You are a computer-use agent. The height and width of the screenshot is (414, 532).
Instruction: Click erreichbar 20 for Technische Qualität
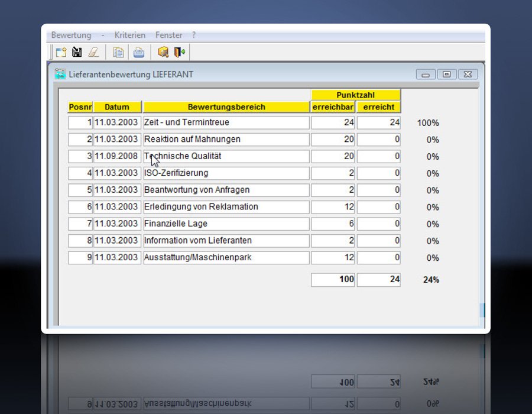tap(333, 157)
